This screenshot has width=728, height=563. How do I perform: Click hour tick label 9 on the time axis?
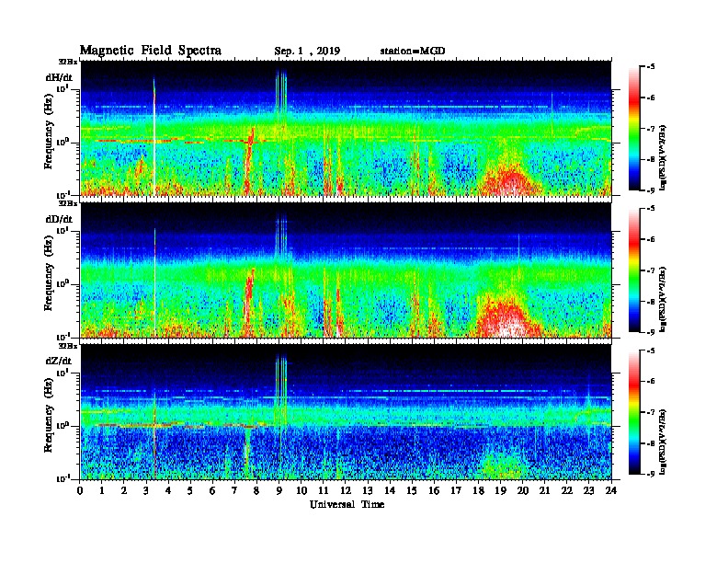click(279, 490)
